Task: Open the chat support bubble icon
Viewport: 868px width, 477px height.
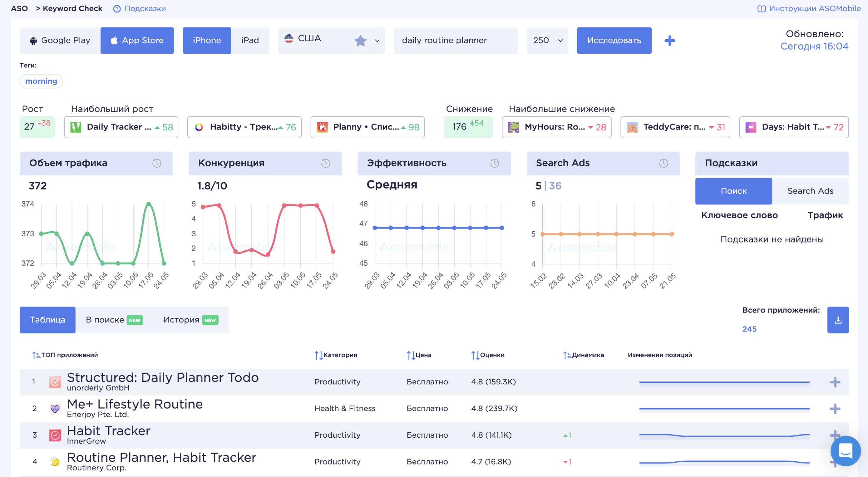Action: click(845, 451)
